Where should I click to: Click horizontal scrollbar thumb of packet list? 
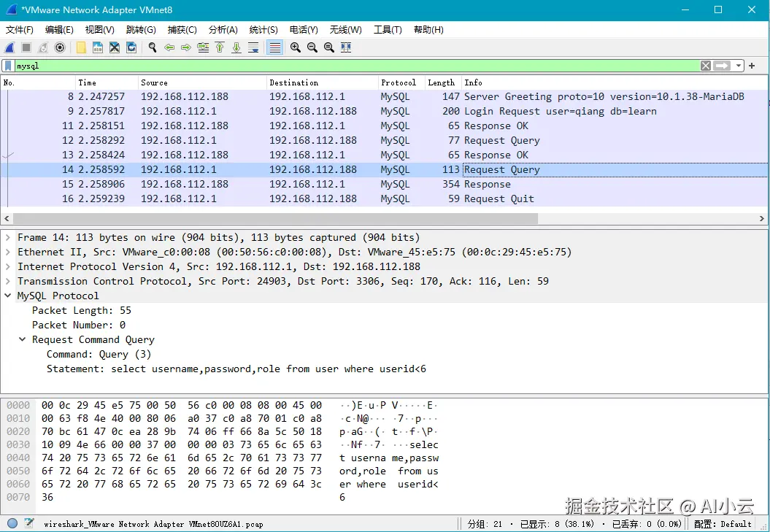point(275,218)
